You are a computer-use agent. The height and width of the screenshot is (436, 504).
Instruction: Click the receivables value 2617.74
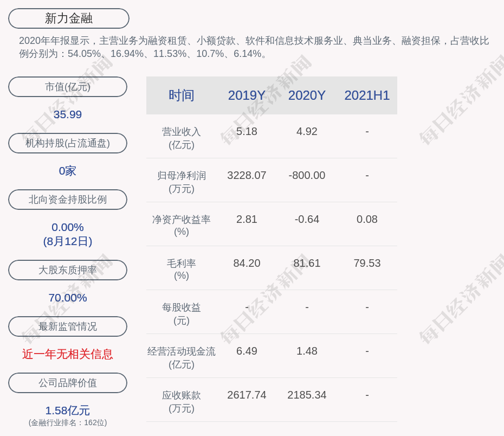247,395
